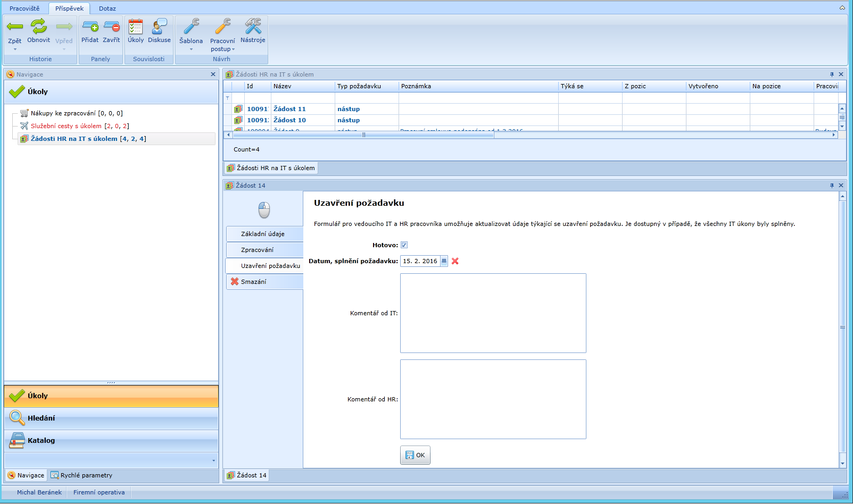Select Služební cesty s úkolem tree item
This screenshot has height=504, width=853.
[x=66, y=126]
